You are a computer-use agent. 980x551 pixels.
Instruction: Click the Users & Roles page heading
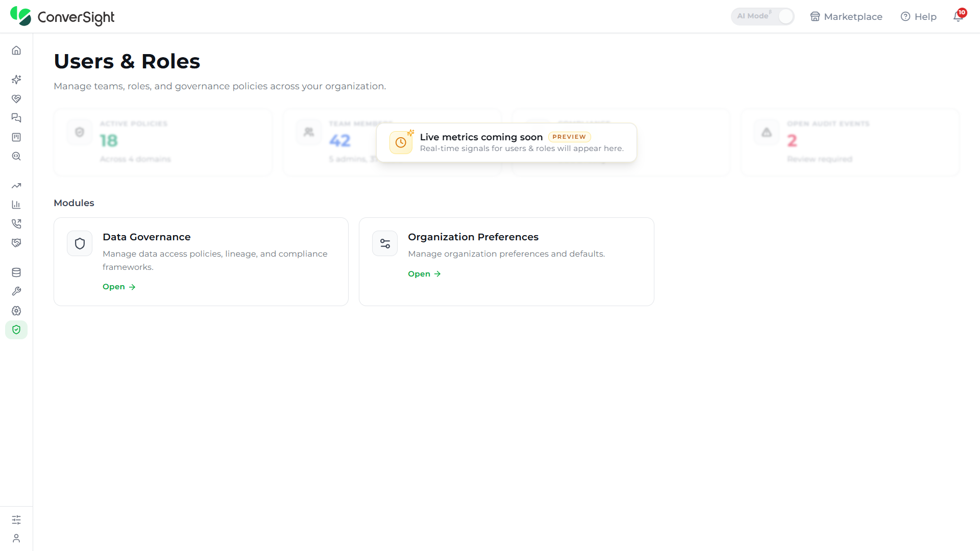127,61
